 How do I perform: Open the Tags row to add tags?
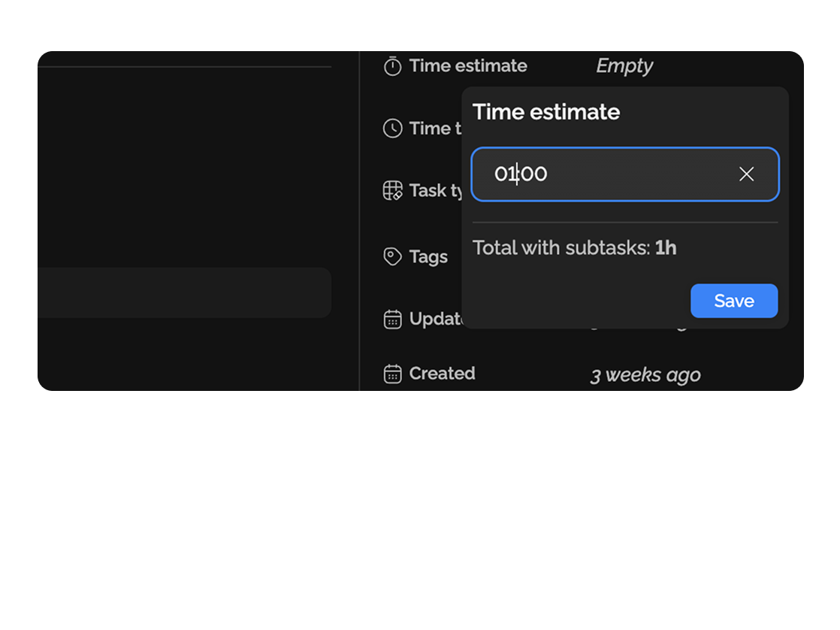click(x=428, y=256)
